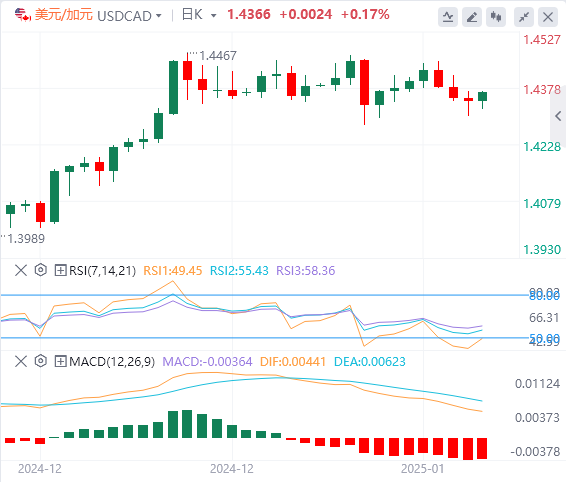The image size is (566, 482).
Task: Switch chart style with candlestick icon
Action: pyautogui.click(x=496, y=17)
